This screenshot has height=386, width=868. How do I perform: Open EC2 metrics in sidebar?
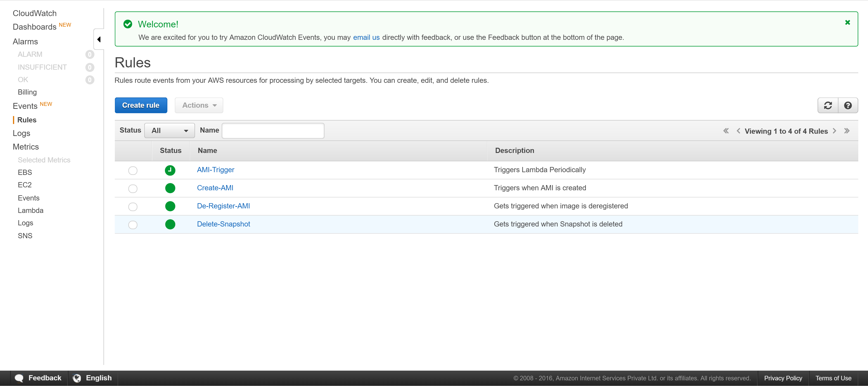(x=25, y=185)
